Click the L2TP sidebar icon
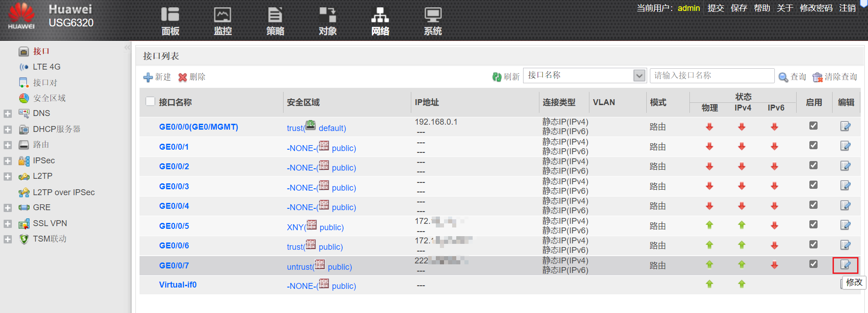Viewport: 868px width, 313px height. [24, 176]
